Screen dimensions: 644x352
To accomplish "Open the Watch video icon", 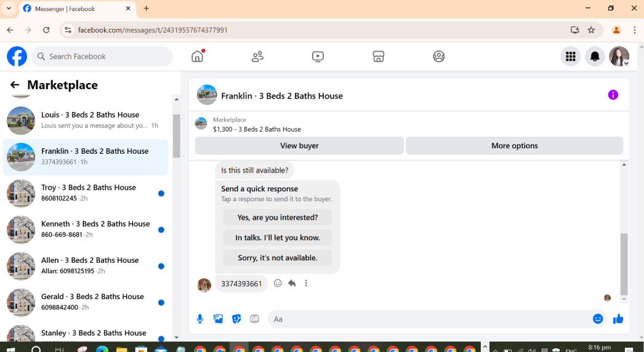I will click(318, 56).
